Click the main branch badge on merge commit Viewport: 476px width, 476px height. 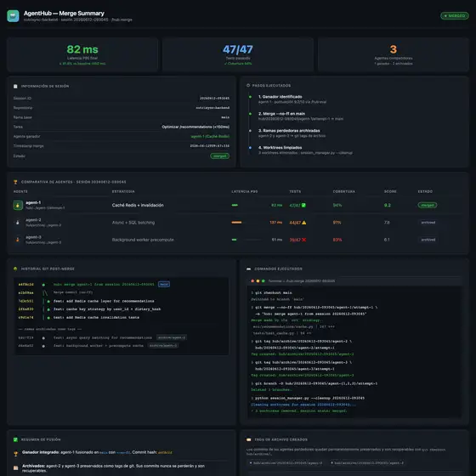pyautogui.click(x=164, y=285)
